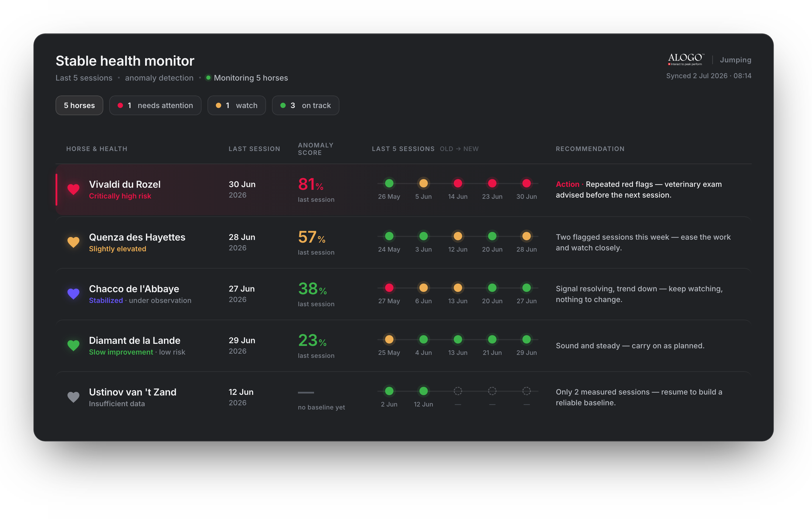Click the ALOGO logo
The image size is (812, 522).
(686, 59)
